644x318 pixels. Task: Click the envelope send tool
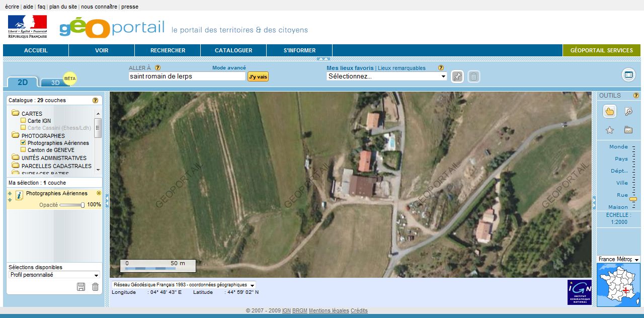click(628, 130)
